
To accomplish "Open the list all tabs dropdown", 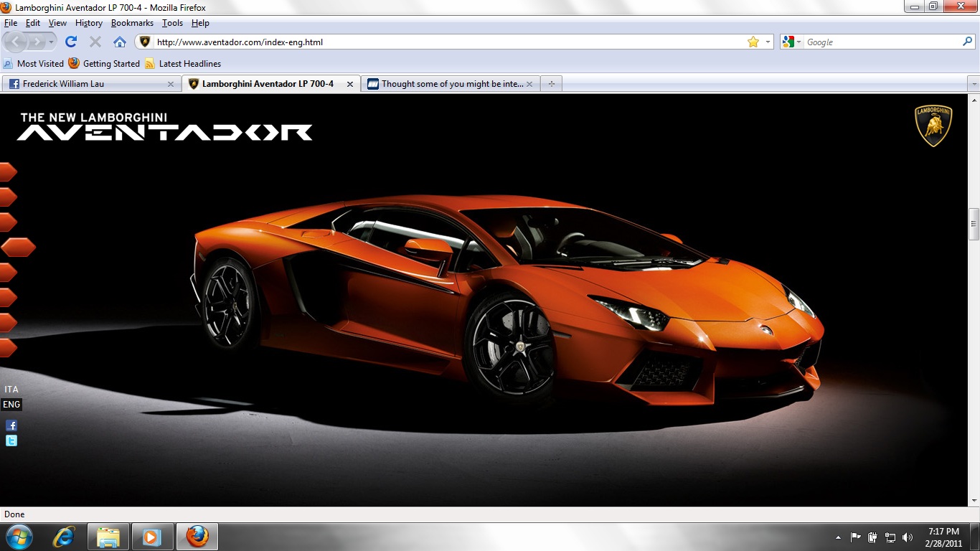I will [974, 84].
